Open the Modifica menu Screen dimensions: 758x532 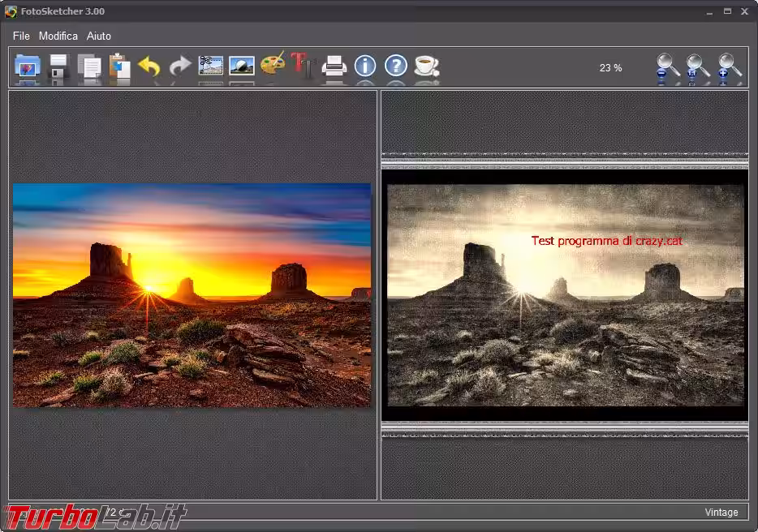tap(58, 36)
